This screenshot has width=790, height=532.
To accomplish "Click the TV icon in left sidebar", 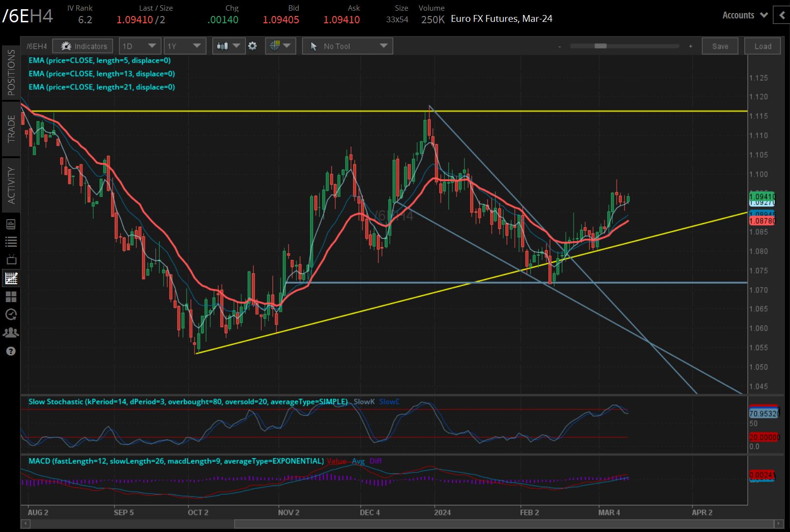I will (x=11, y=260).
